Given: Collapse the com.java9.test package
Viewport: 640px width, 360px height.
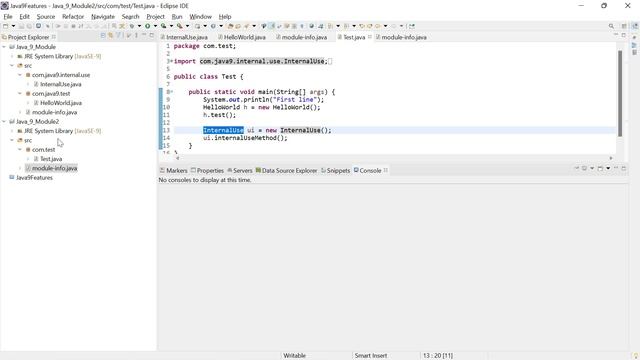Looking at the screenshot, I should click(20, 94).
